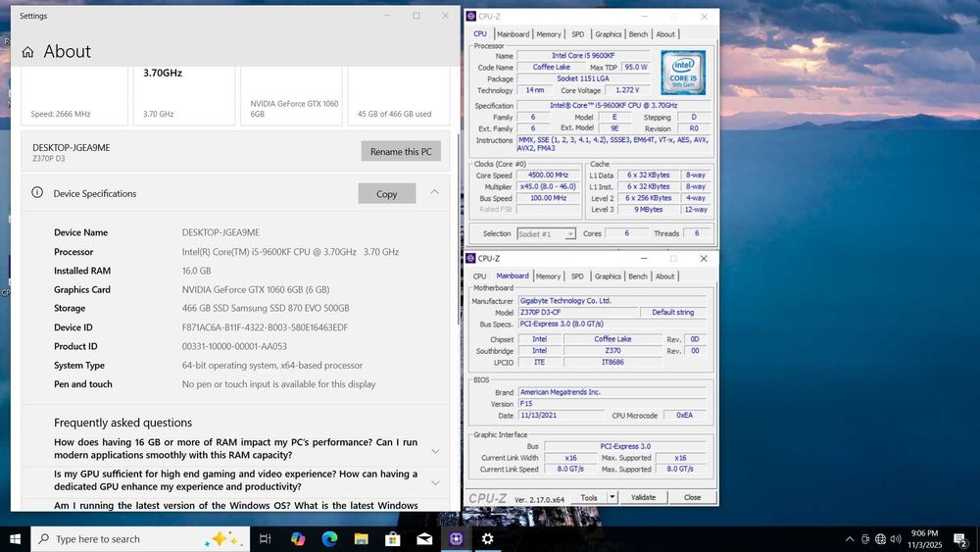Click the taskbar search box

(x=140, y=539)
